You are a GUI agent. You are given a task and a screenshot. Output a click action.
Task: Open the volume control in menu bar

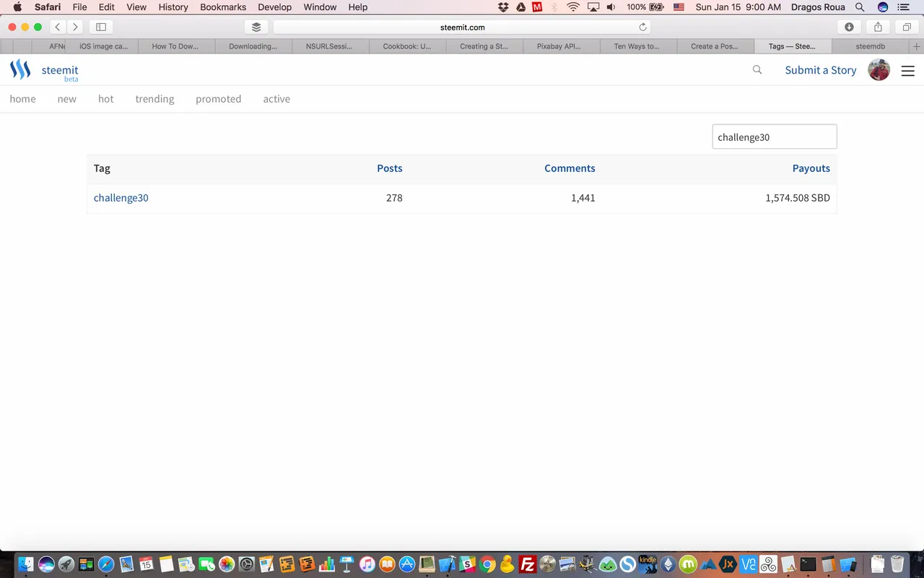coord(611,7)
